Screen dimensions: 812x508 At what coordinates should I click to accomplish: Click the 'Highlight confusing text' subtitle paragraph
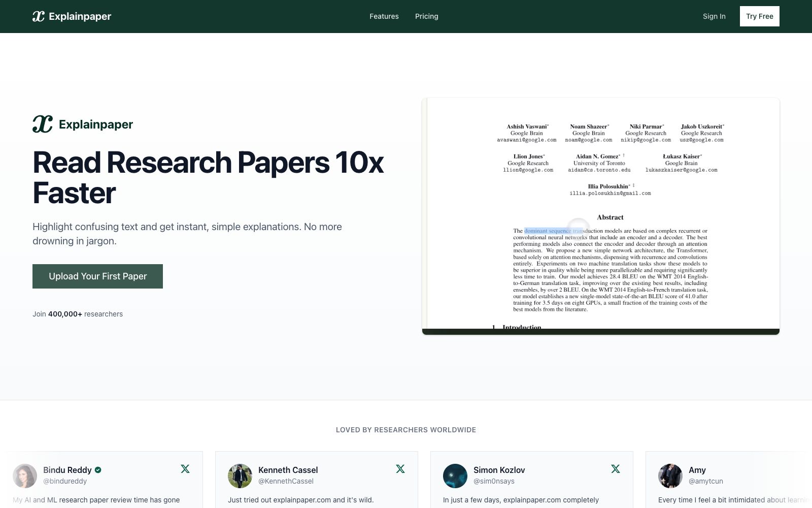[x=187, y=234]
